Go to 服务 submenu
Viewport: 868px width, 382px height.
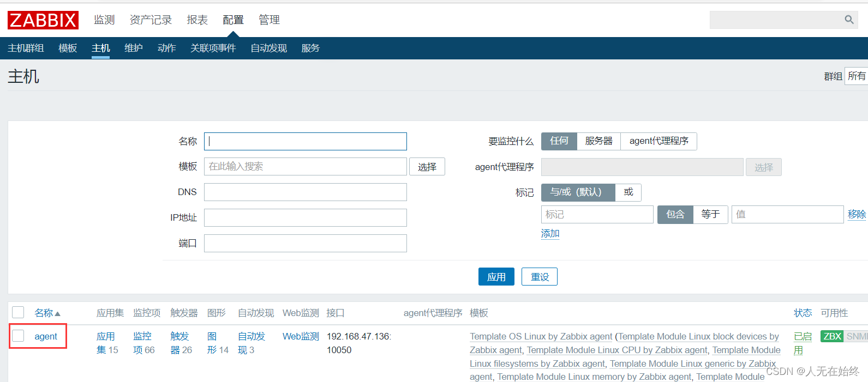[310, 48]
